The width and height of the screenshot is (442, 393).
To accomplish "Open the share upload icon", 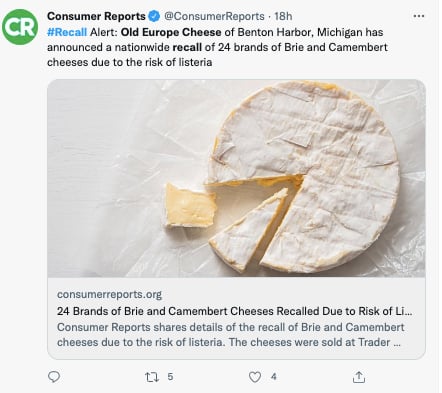I will 359,377.
